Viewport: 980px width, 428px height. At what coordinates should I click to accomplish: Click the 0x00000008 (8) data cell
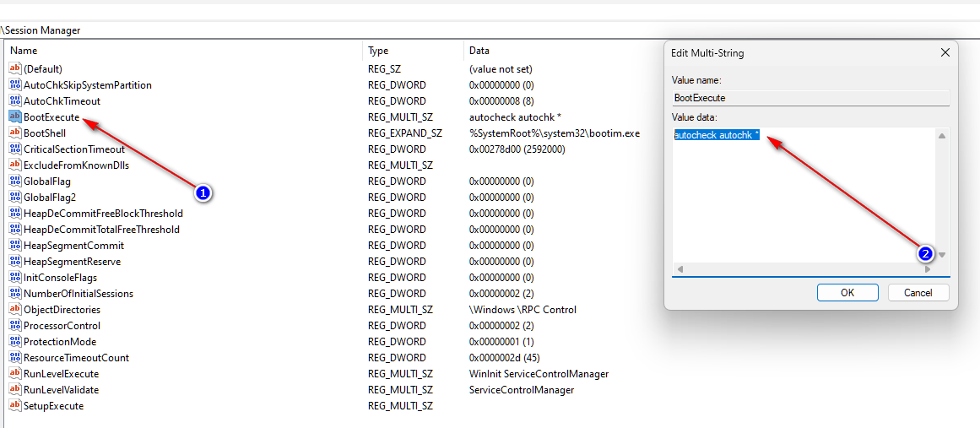click(x=501, y=100)
